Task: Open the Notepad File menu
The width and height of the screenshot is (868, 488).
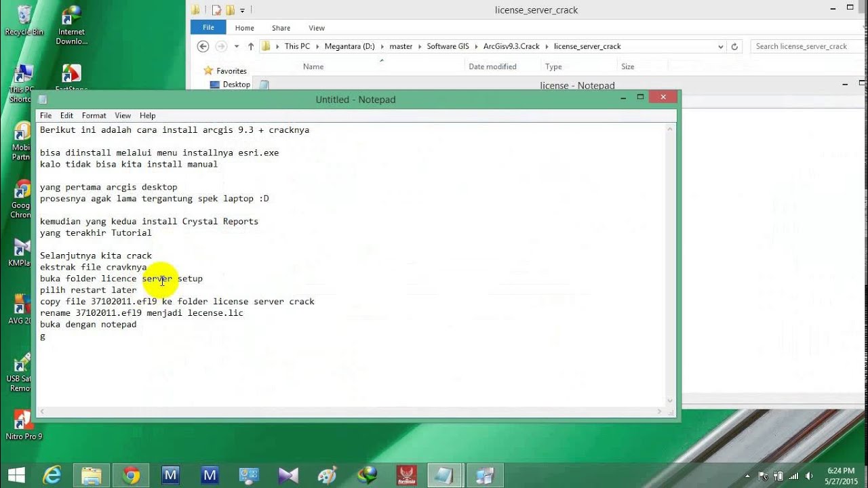Action: click(45, 115)
